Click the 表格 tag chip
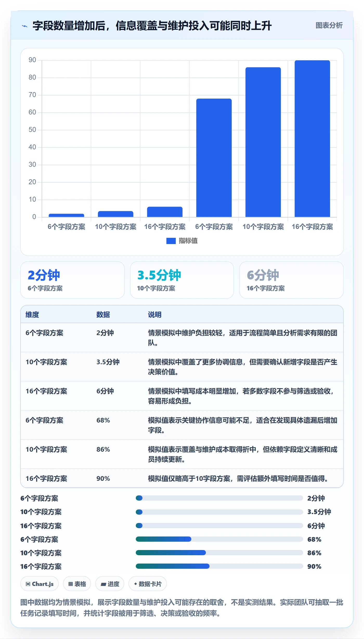364x639 pixels. click(x=77, y=584)
